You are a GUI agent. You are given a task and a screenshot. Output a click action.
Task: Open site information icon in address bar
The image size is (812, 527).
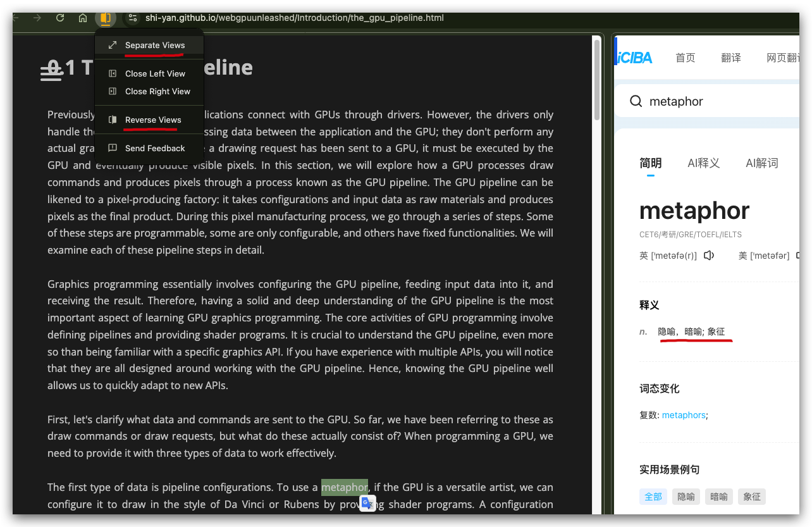coord(132,18)
